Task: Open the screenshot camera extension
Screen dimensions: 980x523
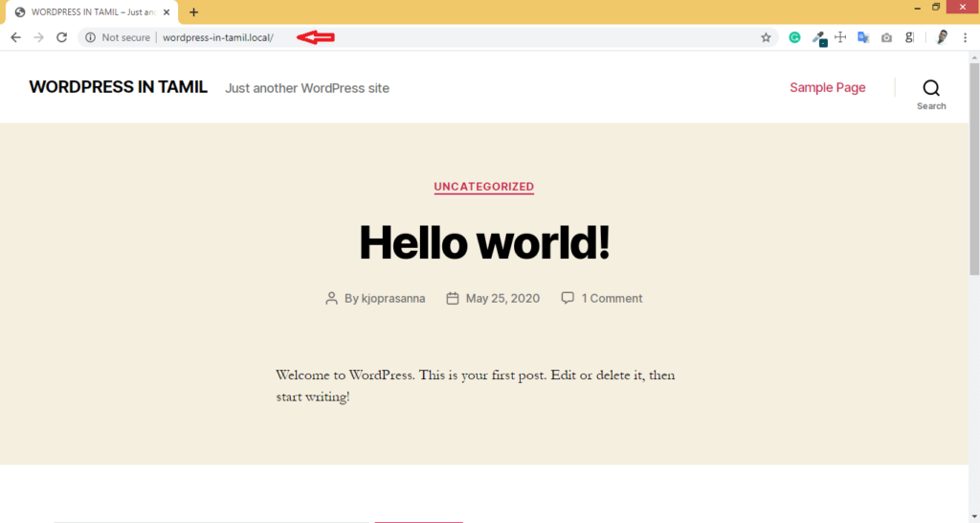Action: [886, 37]
